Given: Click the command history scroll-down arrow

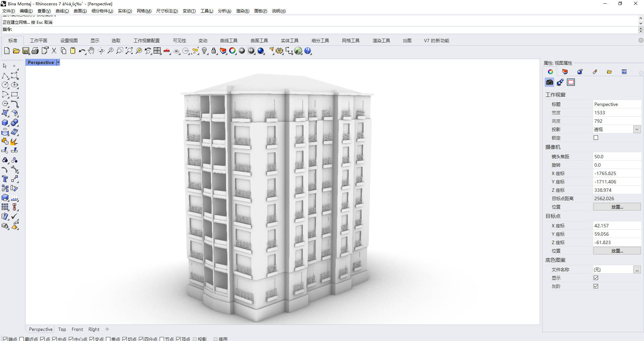Looking at the screenshot, I should point(641,23).
